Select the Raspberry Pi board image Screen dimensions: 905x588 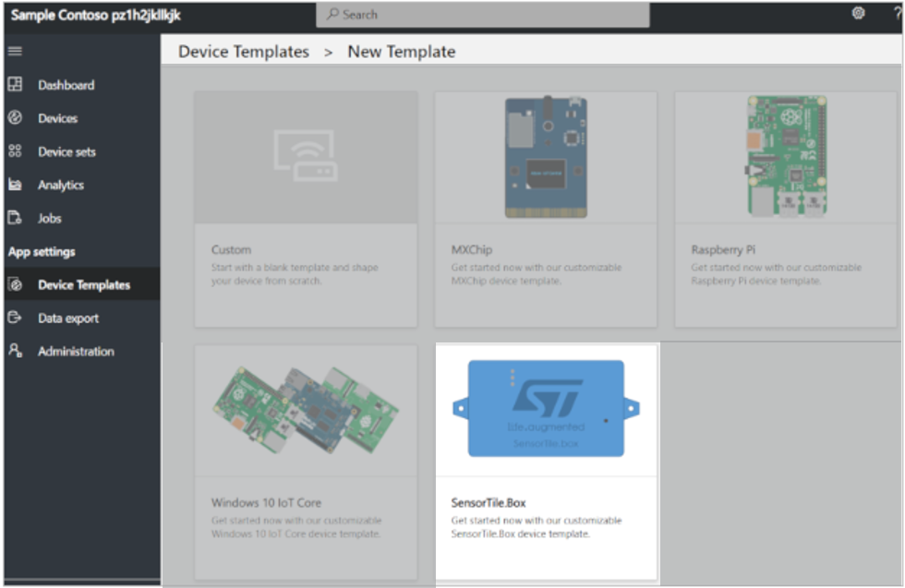point(786,157)
